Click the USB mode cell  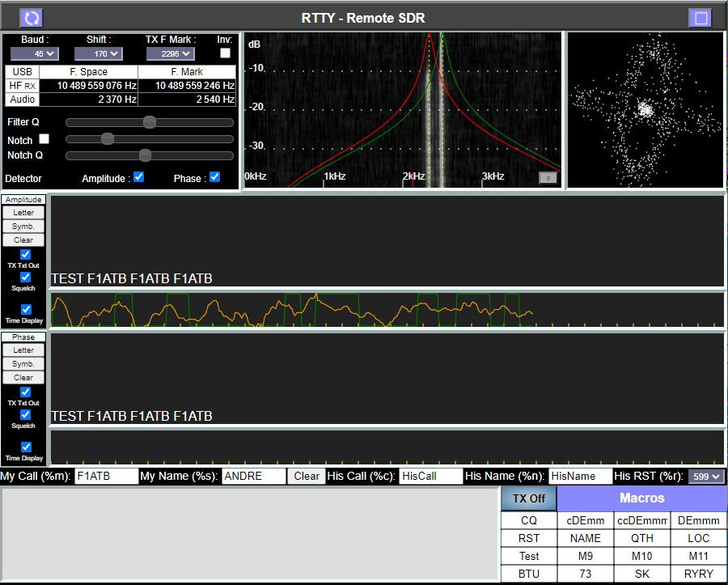23,72
